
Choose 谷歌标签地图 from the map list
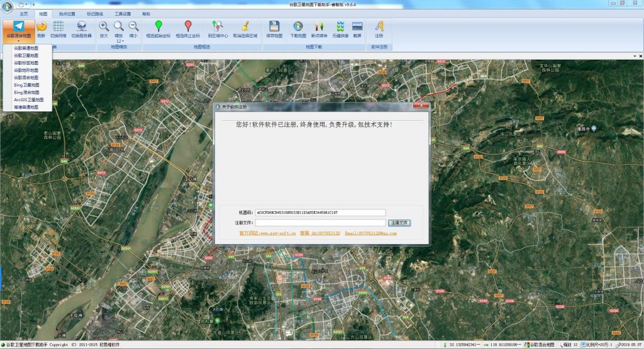coord(28,63)
